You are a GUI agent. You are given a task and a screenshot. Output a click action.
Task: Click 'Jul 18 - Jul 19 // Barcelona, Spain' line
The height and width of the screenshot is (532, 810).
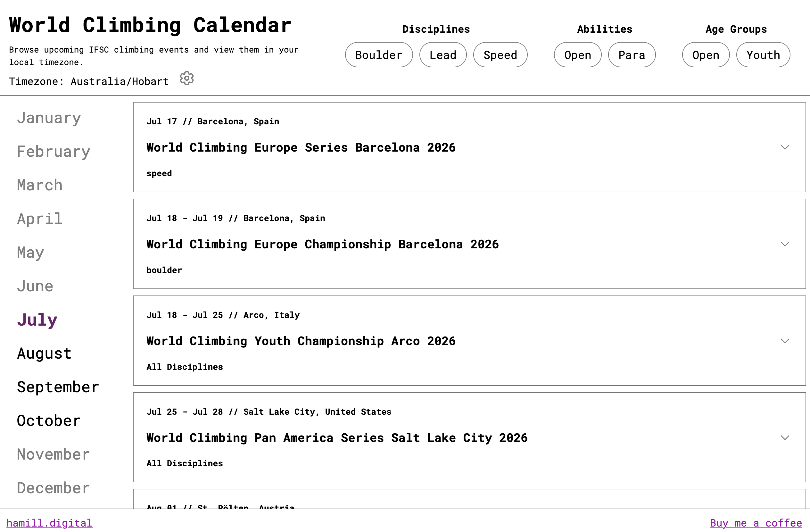(x=236, y=218)
